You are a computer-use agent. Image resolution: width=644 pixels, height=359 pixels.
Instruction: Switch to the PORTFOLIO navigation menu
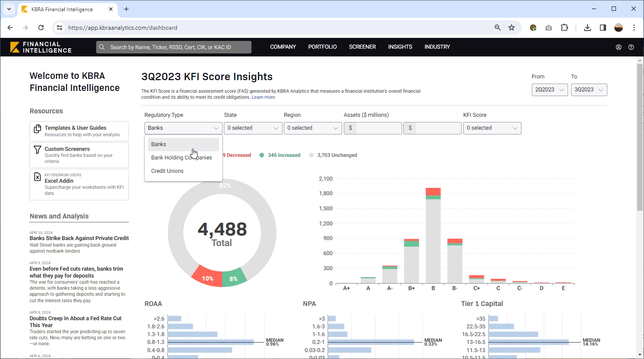[322, 47]
